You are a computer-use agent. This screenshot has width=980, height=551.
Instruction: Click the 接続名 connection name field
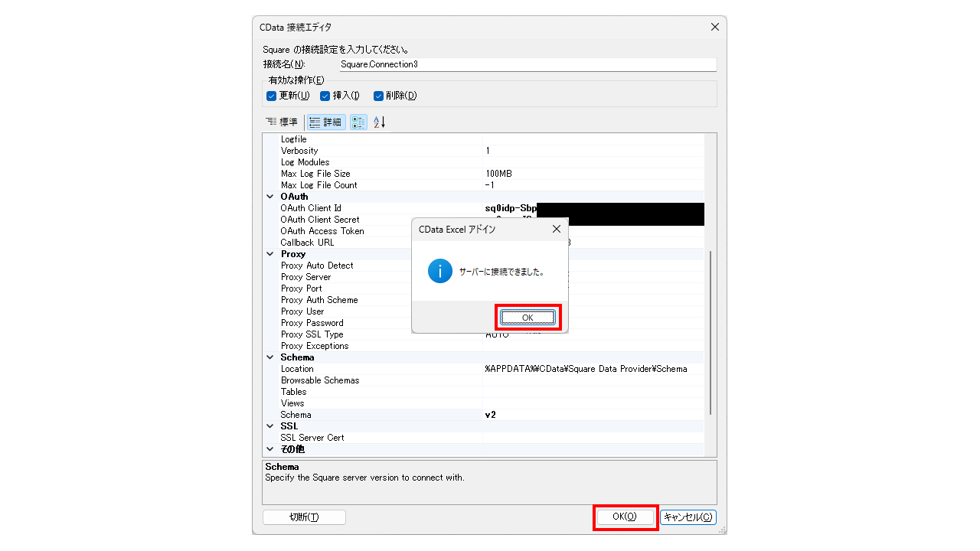click(528, 65)
